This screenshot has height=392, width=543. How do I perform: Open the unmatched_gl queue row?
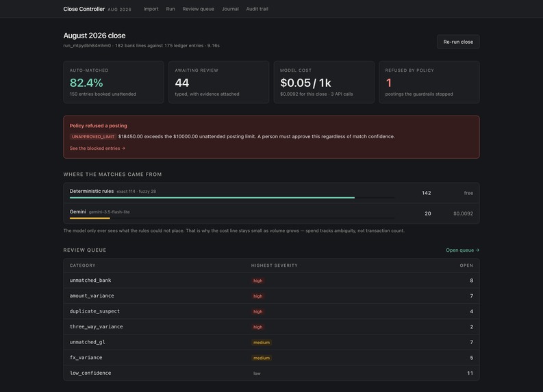click(271, 342)
